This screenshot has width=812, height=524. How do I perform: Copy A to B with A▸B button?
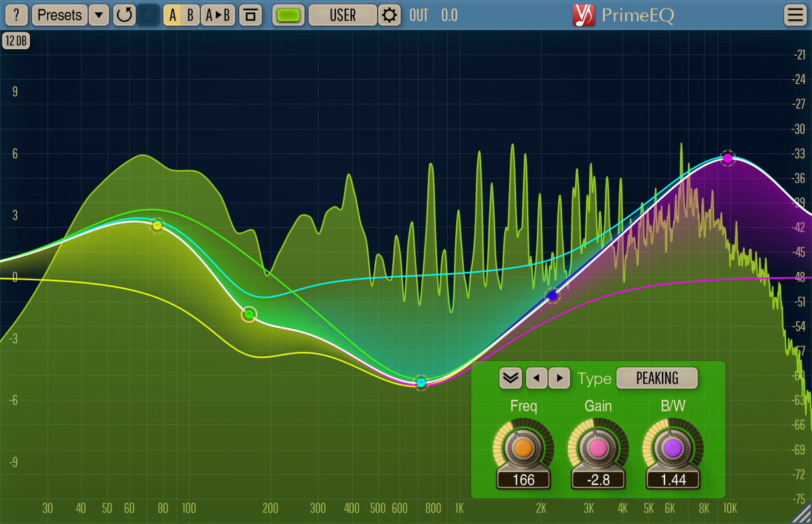(218, 15)
